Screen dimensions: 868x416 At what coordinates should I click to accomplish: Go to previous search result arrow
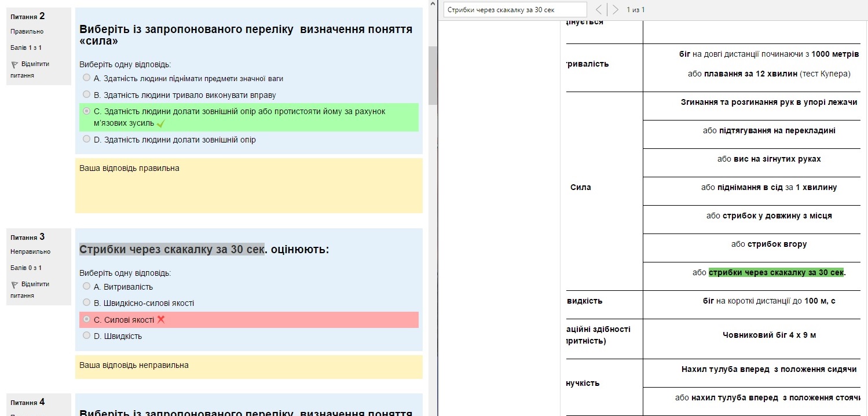(x=599, y=10)
